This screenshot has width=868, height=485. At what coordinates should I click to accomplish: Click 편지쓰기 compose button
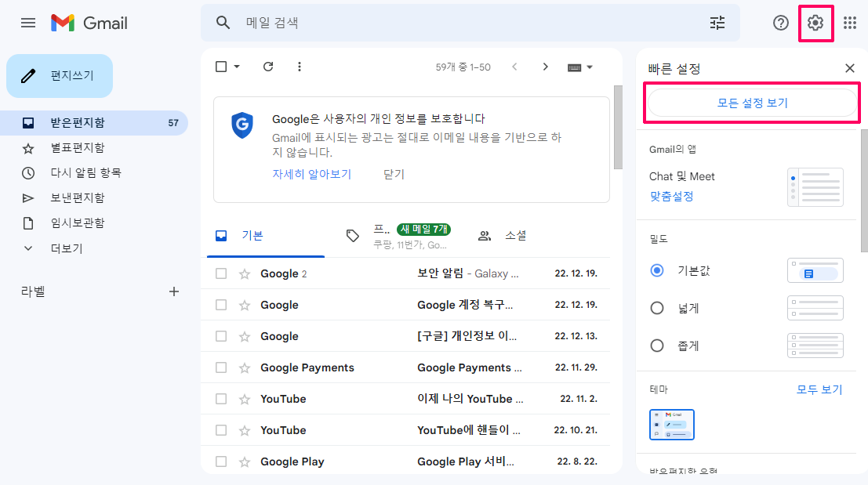click(x=60, y=76)
